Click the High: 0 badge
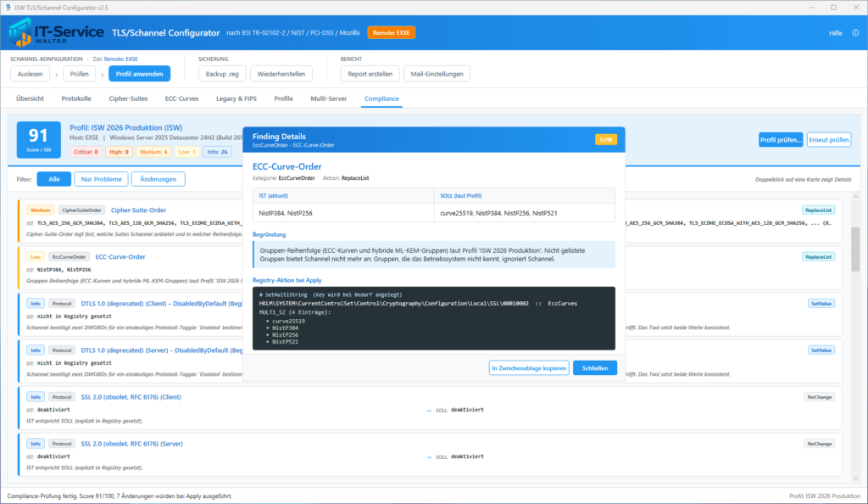 119,152
